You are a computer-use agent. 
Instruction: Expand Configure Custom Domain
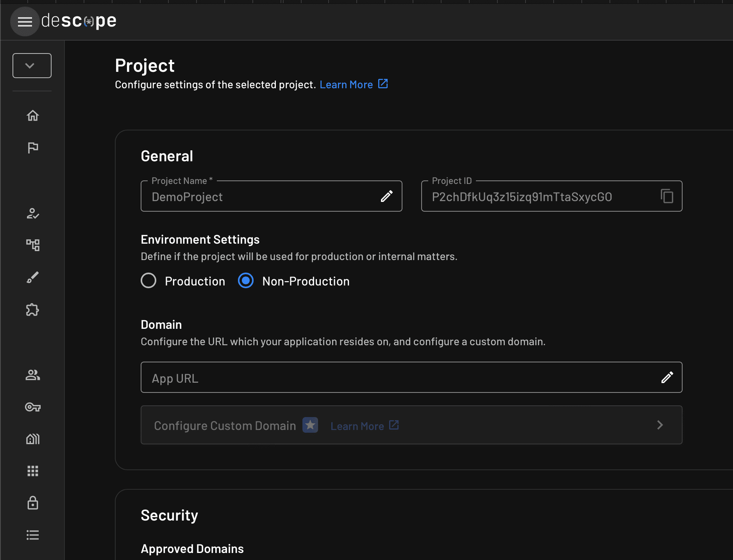pyautogui.click(x=660, y=425)
